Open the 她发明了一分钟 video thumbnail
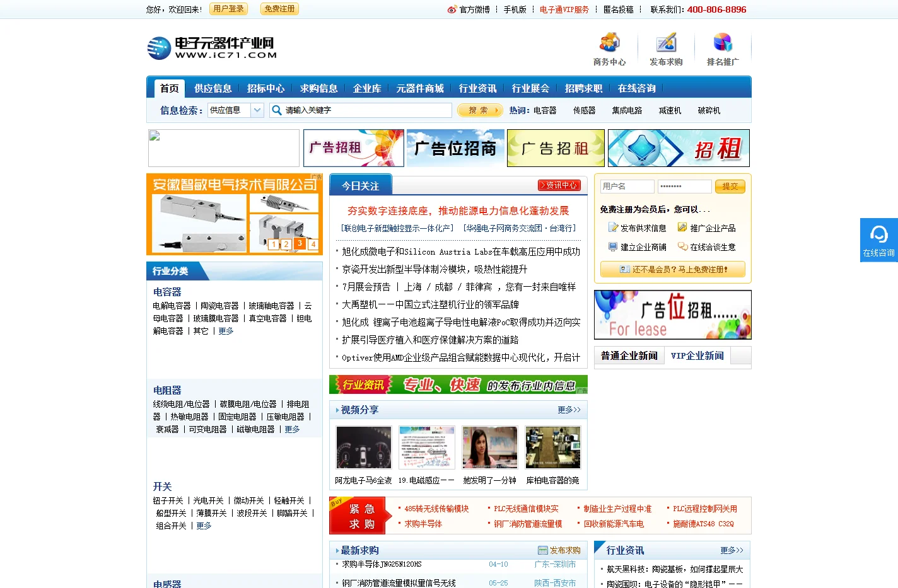 pos(490,447)
